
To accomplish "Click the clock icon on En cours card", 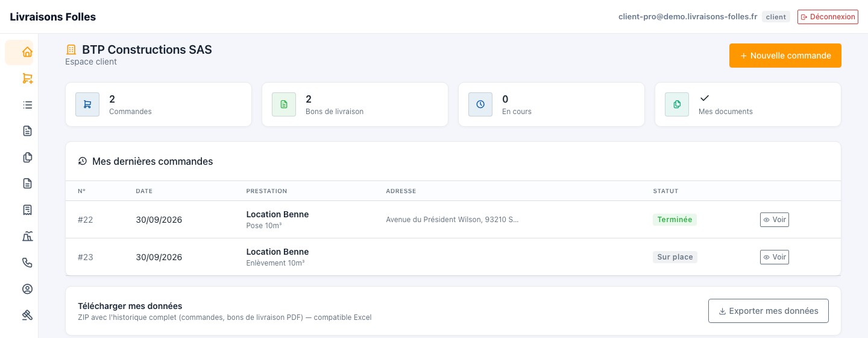I will pos(480,104).
